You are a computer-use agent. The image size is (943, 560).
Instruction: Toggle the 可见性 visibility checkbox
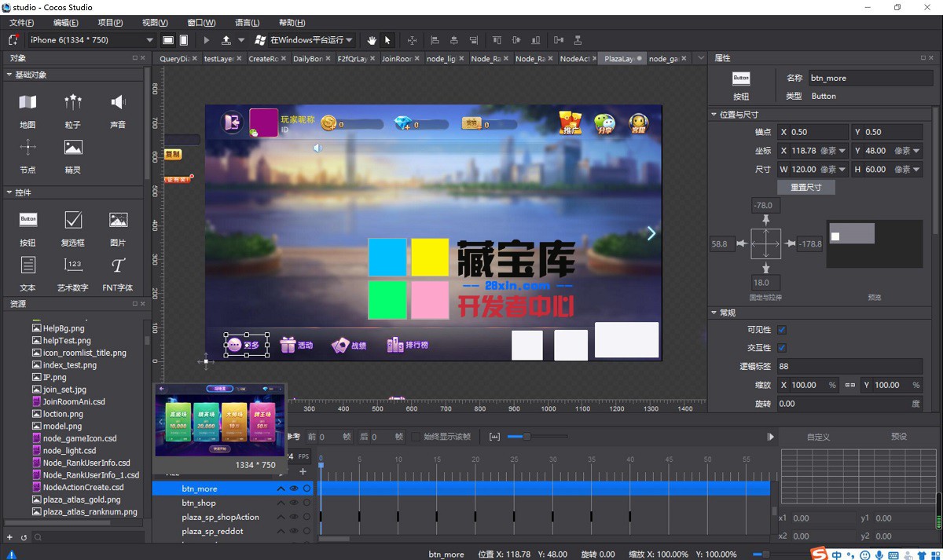click(782, 330)
